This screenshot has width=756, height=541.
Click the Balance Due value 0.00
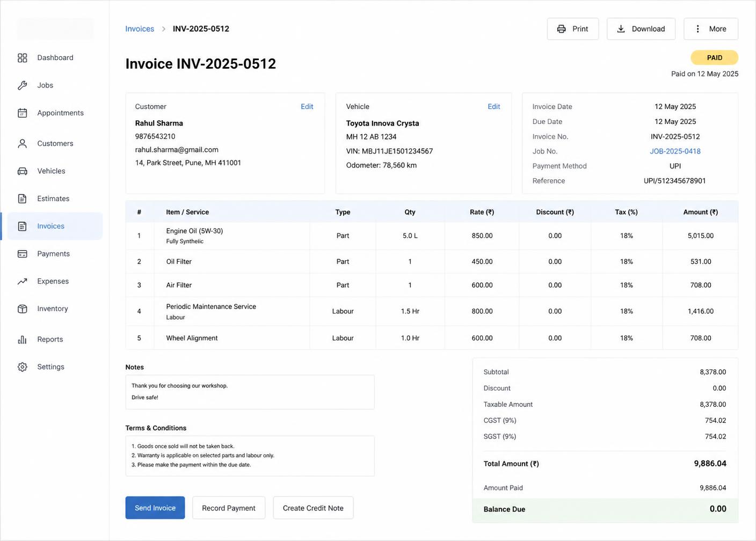(x=718, y=509)
